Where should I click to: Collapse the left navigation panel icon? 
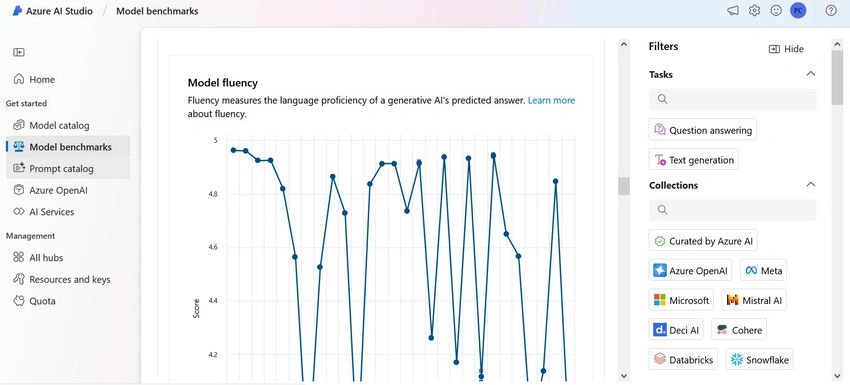19,52
